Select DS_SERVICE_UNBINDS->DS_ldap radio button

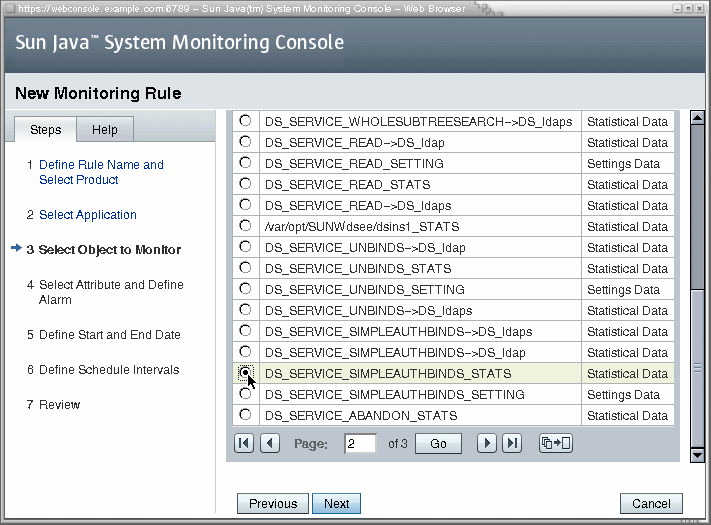(x=245, y=247)
